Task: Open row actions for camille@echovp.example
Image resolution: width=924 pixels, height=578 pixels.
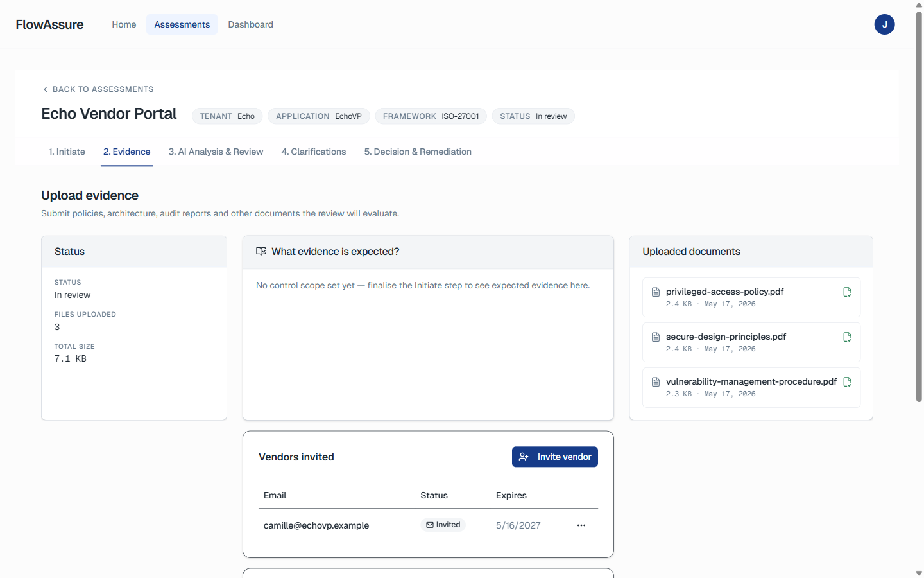Action: [581, 525]
